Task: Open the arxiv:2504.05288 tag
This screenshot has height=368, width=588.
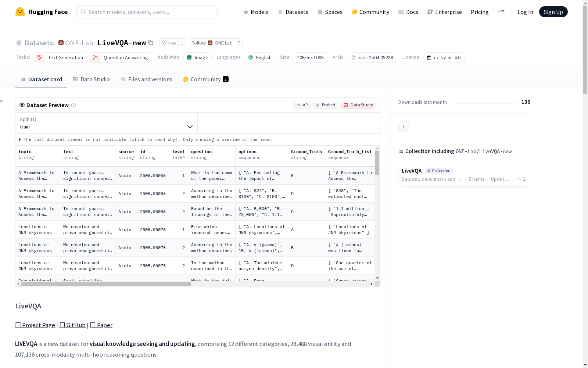Action: pyautogui.click(x=372, y=57)
